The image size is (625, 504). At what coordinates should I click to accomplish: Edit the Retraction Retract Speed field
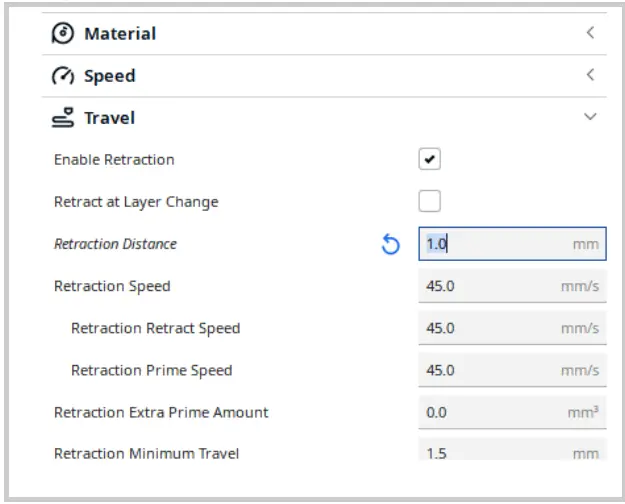[x=490, y=328]
